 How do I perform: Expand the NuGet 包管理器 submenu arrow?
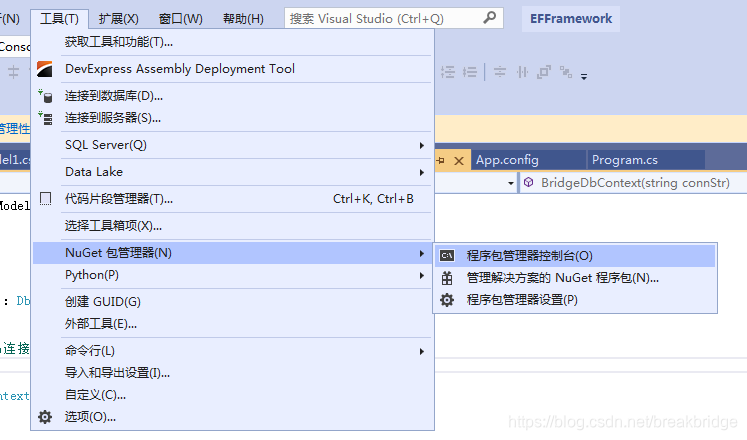422,253
